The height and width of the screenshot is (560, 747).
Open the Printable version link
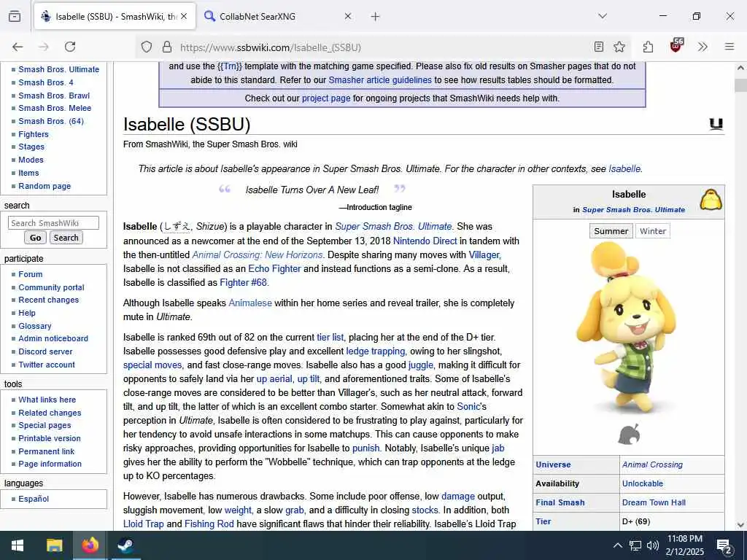tap(50, 438)
